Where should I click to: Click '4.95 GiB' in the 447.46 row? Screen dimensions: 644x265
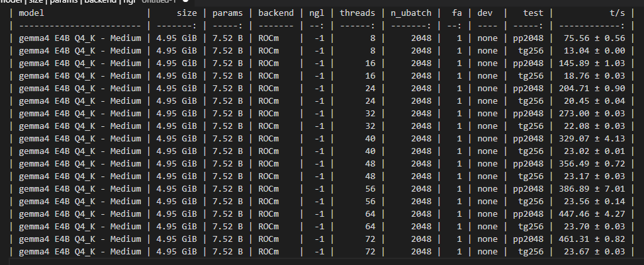coord(177,213)
